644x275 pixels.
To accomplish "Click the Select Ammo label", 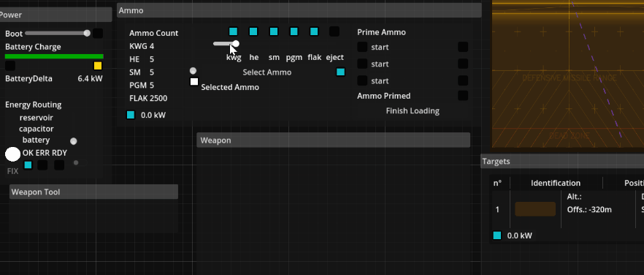I will (x=267, y=72).
